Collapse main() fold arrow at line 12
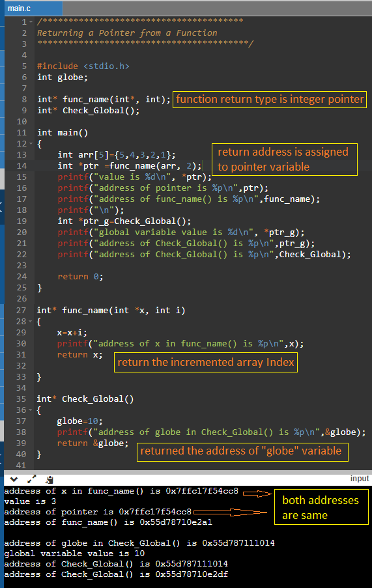Viewport: 372px width, 588px height. tap(31, 144)
